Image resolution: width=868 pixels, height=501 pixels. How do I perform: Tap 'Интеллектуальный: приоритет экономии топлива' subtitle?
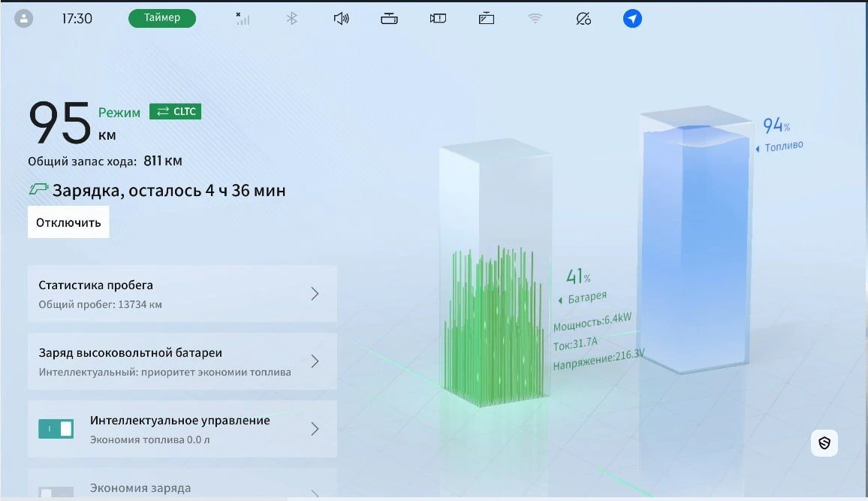coord(165,372)
